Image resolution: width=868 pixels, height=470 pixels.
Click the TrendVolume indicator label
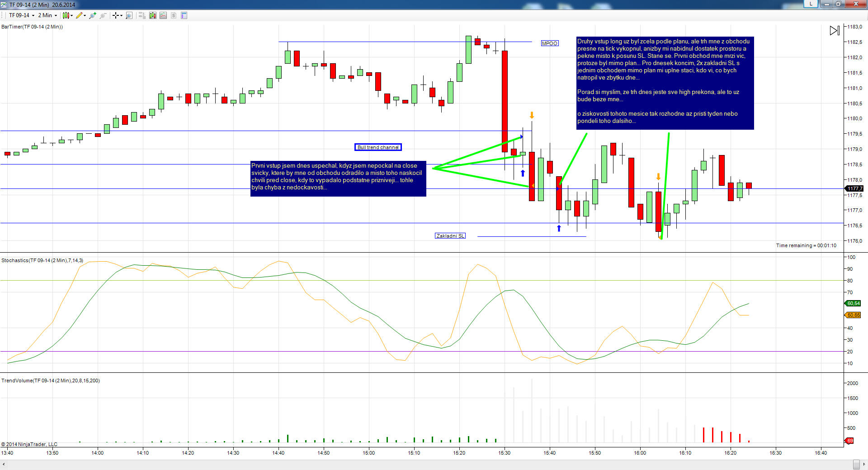[51, 381]
